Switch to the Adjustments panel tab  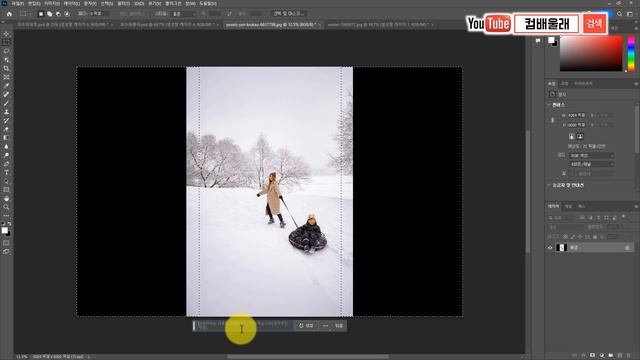tap(564, 84)
